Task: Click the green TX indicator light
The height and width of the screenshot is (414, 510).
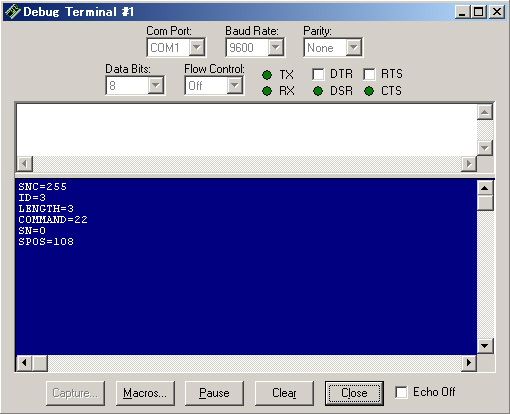Action: click(x=267, y=75)
